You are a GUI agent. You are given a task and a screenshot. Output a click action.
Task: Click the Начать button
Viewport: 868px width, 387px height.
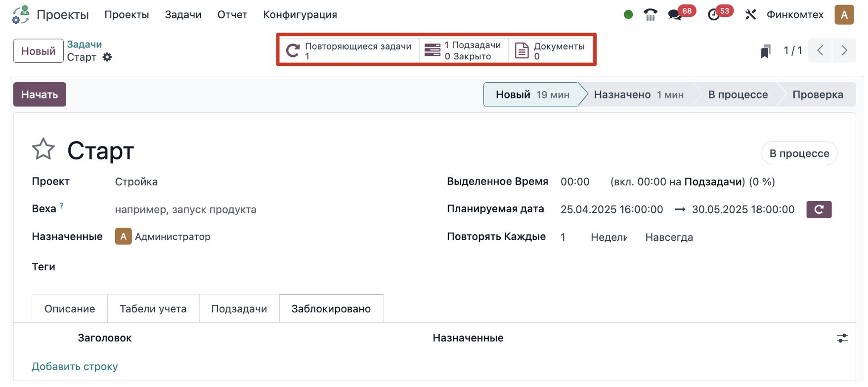40,95
